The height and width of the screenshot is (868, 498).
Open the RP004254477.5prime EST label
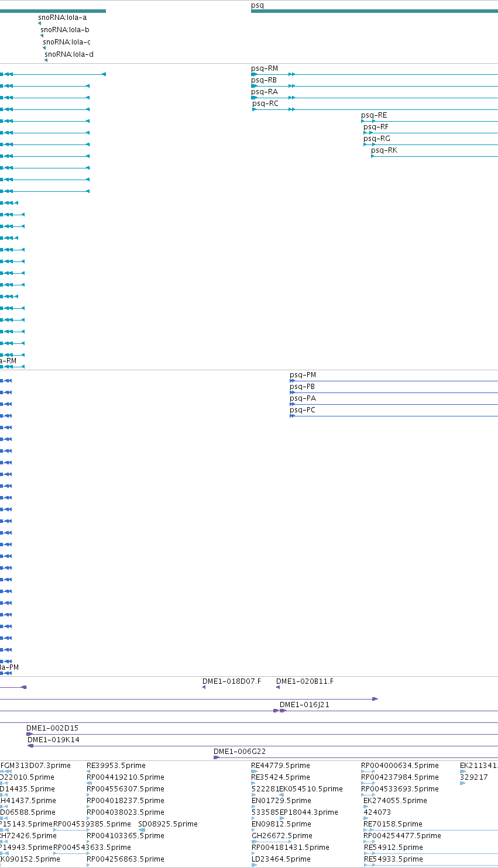click(402, 836)
